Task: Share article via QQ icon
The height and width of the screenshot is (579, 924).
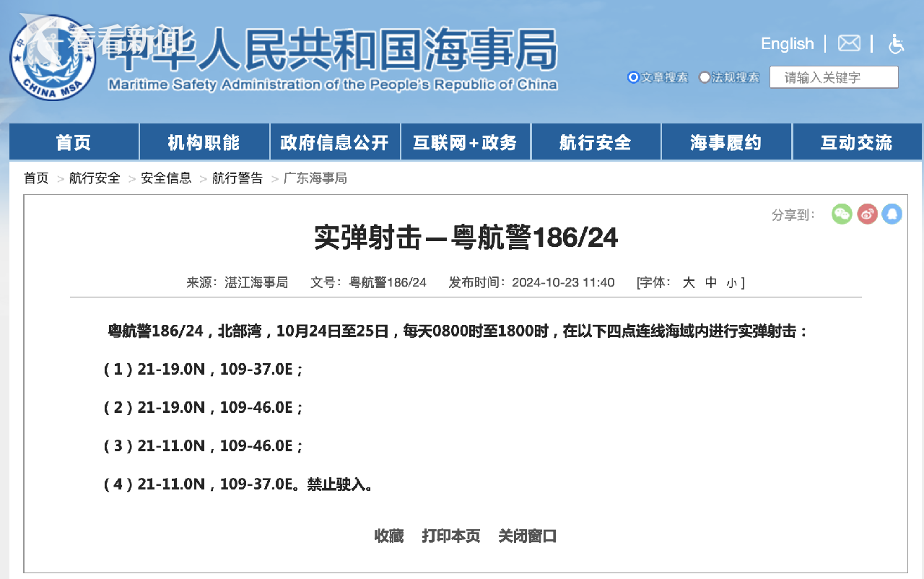Action: 892,214
